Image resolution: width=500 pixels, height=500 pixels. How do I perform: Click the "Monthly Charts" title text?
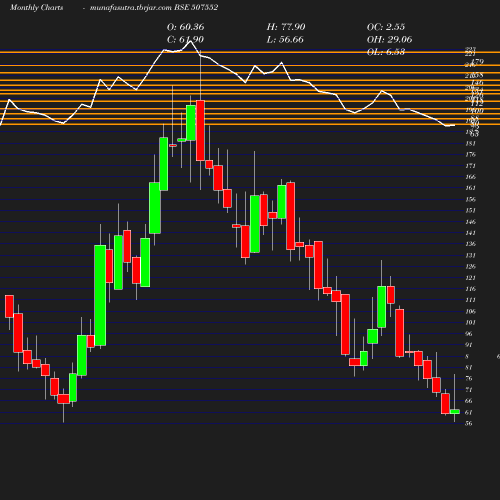[37, 8]
